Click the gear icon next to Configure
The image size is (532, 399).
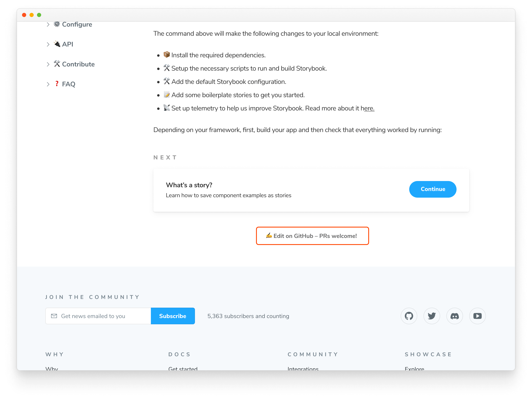click(x=58, y=24)
